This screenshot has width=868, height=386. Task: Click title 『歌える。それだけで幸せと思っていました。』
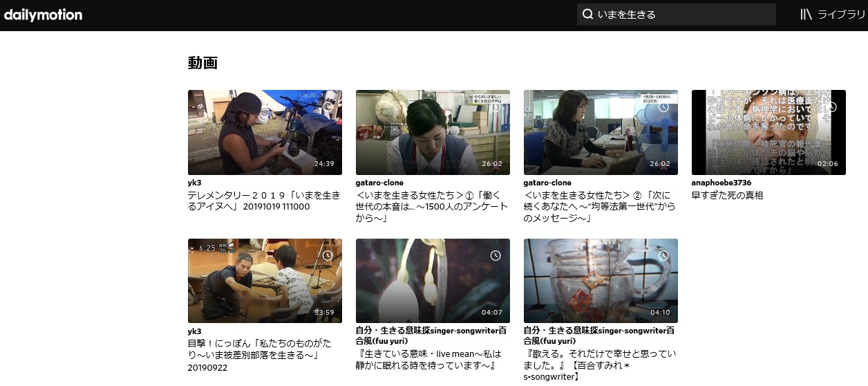[x=599, y=365]
